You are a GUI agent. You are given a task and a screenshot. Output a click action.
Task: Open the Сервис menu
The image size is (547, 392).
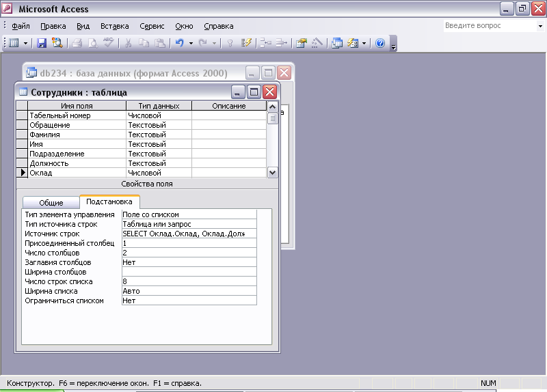pos(152,26)
